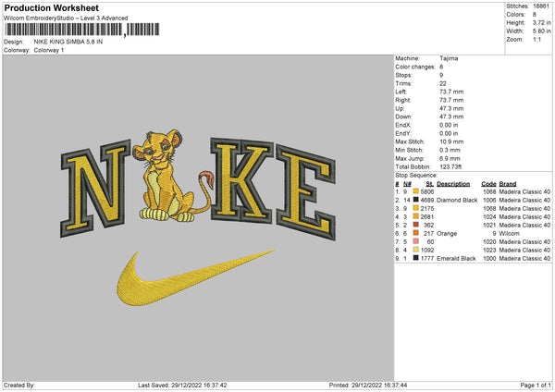Click the embroidered letter E
The image size is (555, 392).
tap(305, 192)
